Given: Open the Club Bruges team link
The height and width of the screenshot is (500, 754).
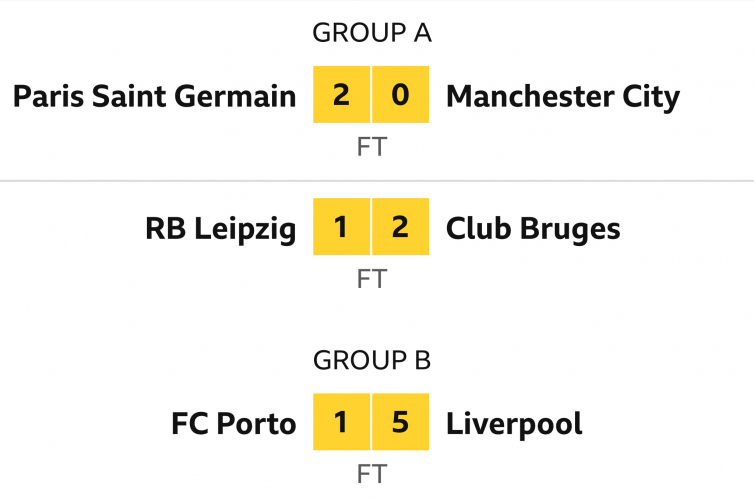Looking at the screenshot, I should 533,228.
